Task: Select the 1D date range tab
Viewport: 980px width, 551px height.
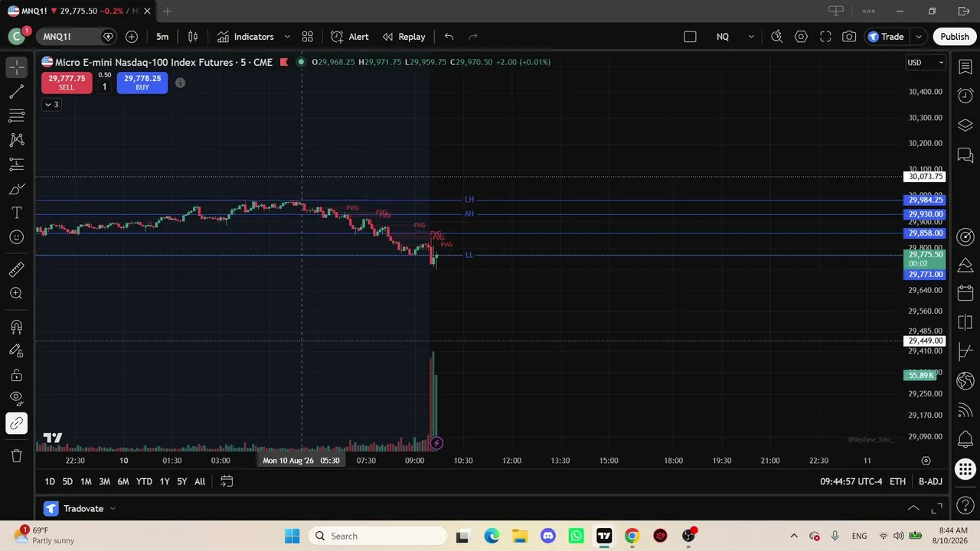Action: [50, 481]
